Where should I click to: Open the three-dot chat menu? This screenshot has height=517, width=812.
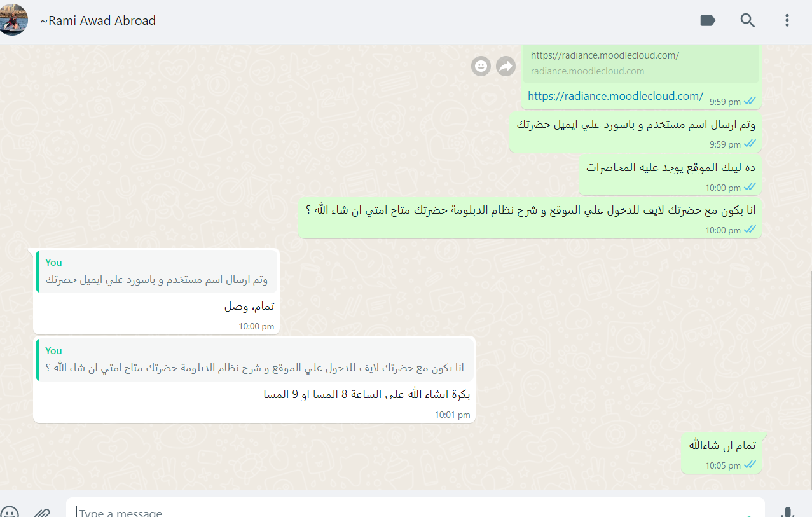[787, 20]
